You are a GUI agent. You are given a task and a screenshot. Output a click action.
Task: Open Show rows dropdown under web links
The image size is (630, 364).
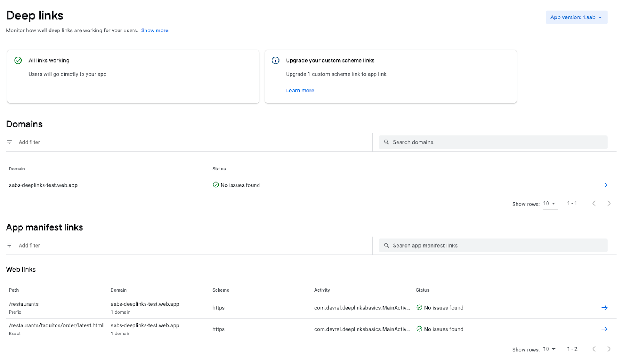tap(550, 349)
